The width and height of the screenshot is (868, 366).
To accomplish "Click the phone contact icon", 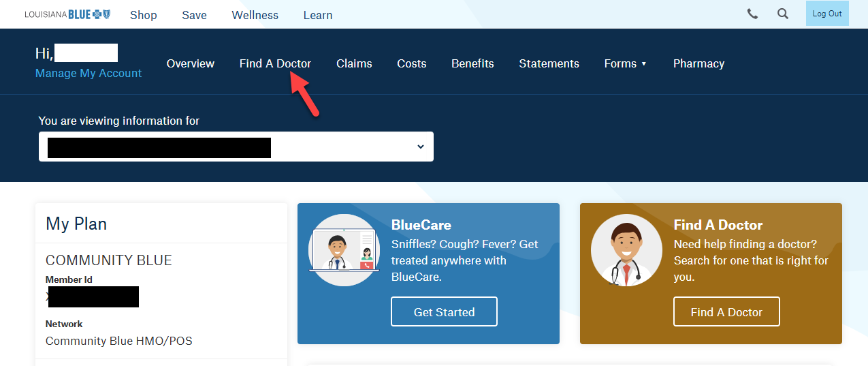I will click(x=752, y=14).
